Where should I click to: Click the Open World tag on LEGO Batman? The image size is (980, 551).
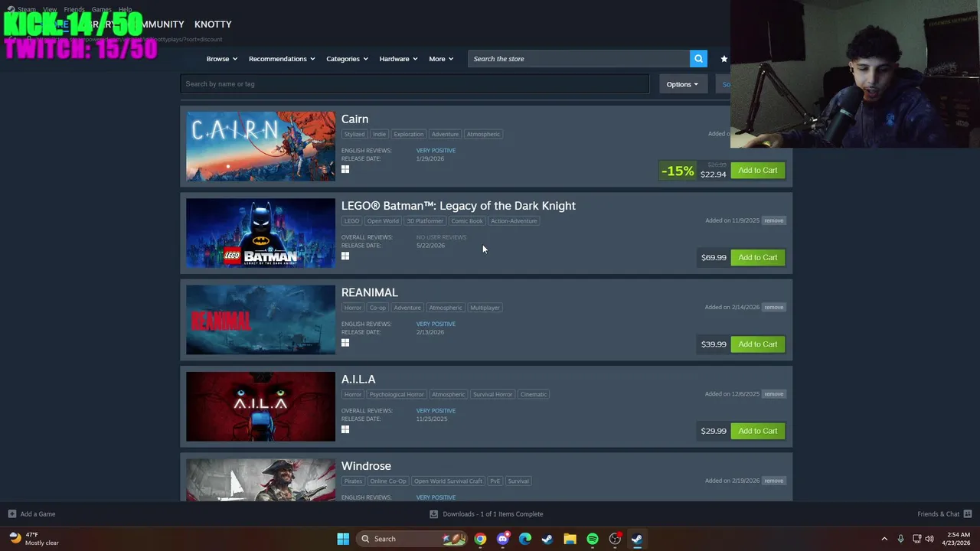[x=383, y=221]
